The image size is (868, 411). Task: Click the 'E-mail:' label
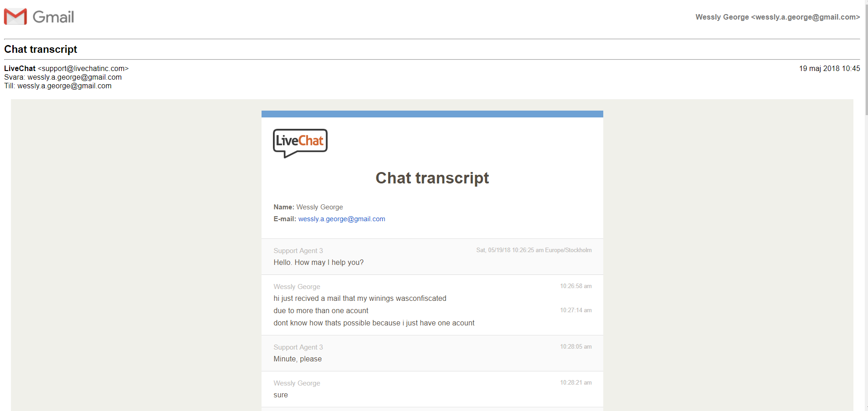coord(285,219)
